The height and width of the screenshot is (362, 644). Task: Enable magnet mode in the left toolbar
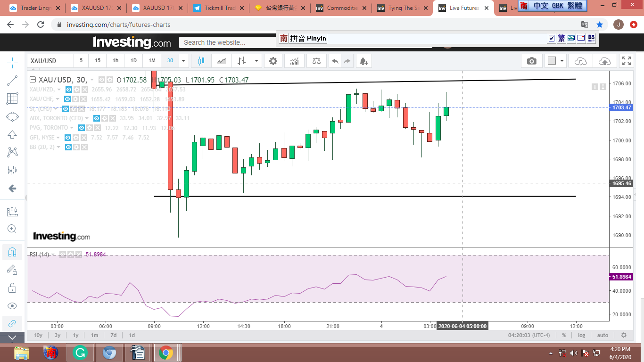click(x=13, y=252)
